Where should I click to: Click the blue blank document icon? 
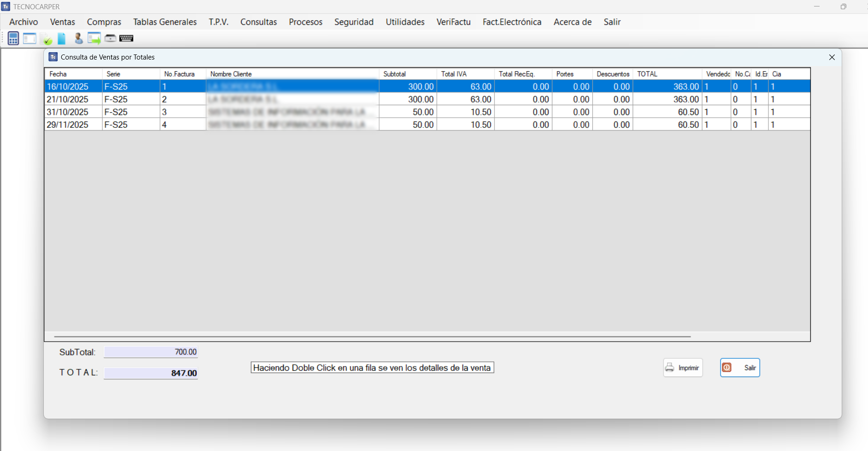click(62, 39)
